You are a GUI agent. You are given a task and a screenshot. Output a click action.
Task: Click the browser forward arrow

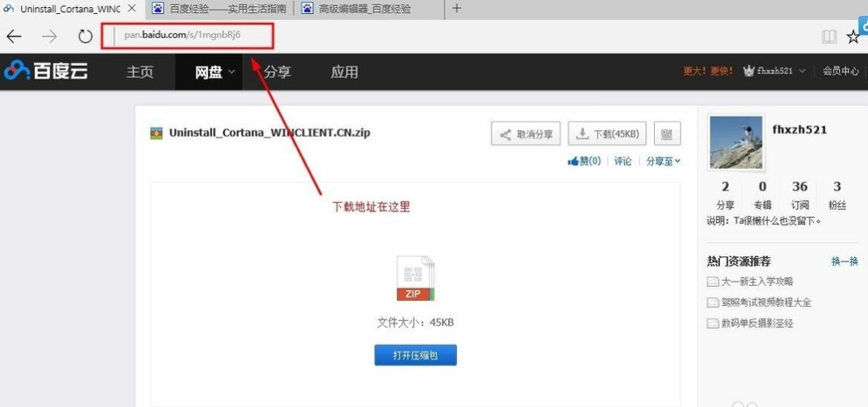pos(50,37)
